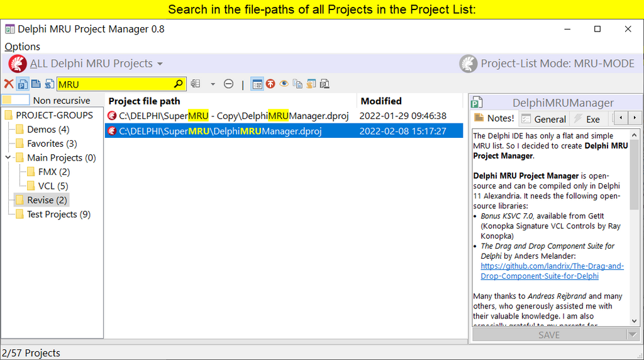Screen dimensions: 644x360
Task: Toggle the eye visibility icon in toolbar
Action: click(x=284, y=84)
